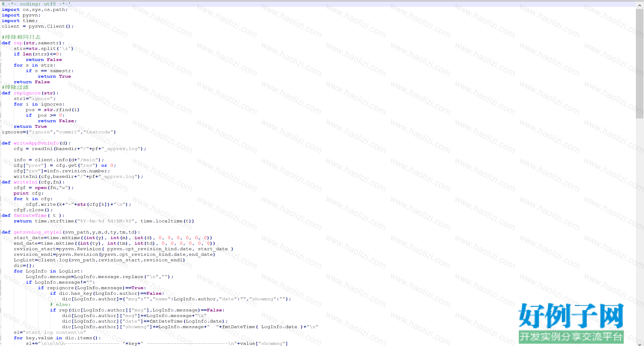The width and height of the screenshot is (644, 346).
Task: Click the line with '["msg"]+=LogInfo.message'
Action: tap(134, 316)
